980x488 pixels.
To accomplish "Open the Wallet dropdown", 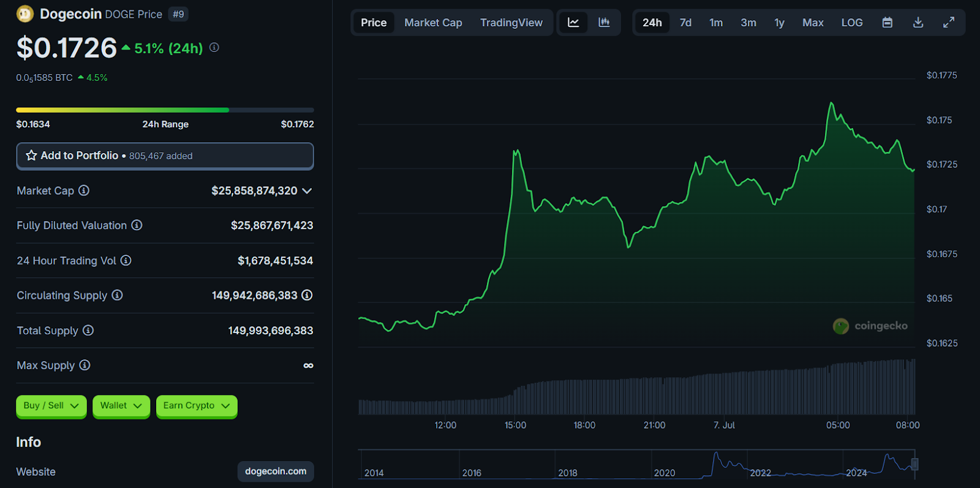I will pyautogui.click(x=121, y=406).
